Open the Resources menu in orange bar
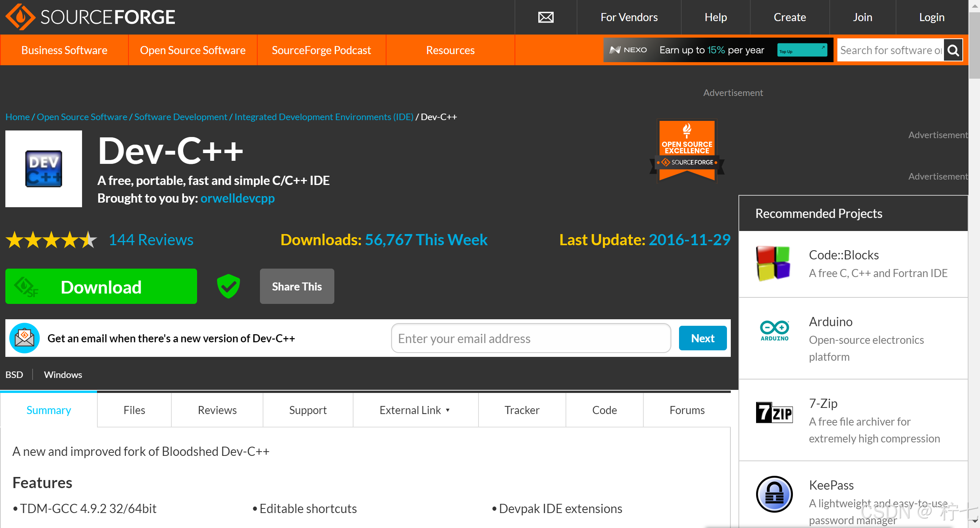 (450, 50)
